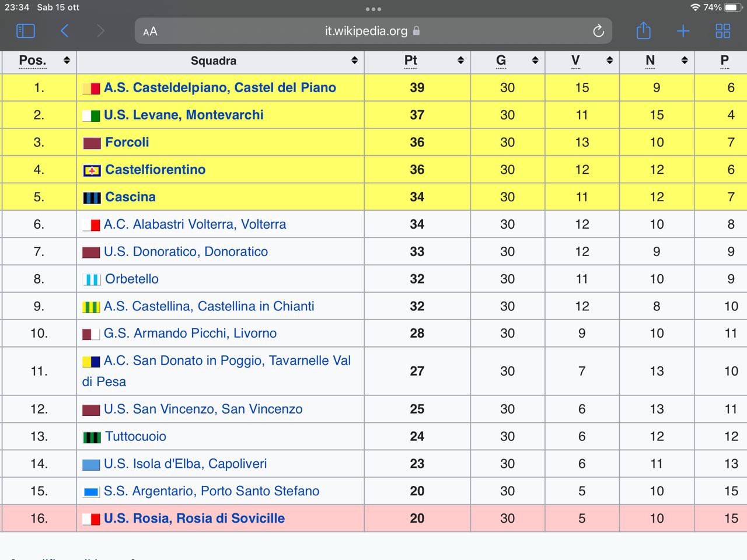
Task: Go back to the previous page
Action: pyautogui.click(x=65, y=31)
